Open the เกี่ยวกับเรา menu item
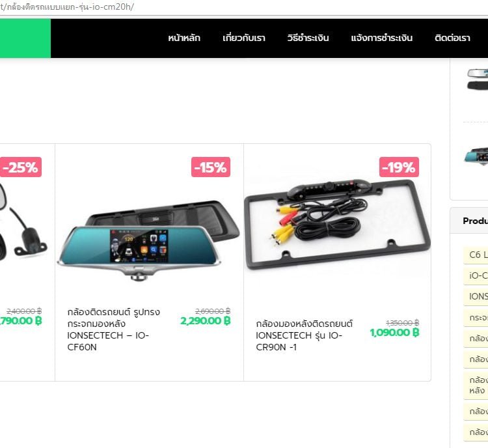Image resolution: width=488 pixels, height=448 pixels. pos(244,38)
